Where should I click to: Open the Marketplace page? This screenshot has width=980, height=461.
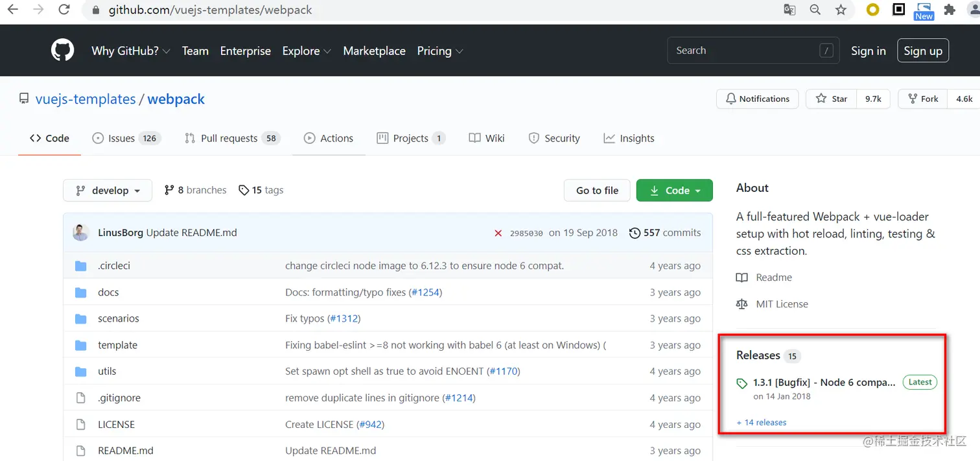(x=374, y=51)
